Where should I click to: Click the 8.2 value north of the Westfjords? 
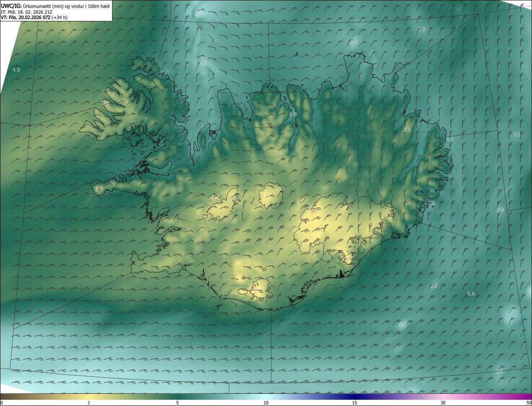click(203, 63)
